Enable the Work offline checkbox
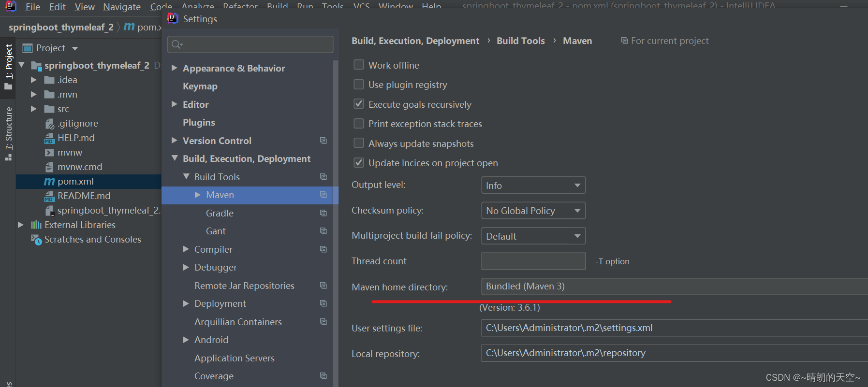Screen dimensions: 868x387 click(359, 65)
